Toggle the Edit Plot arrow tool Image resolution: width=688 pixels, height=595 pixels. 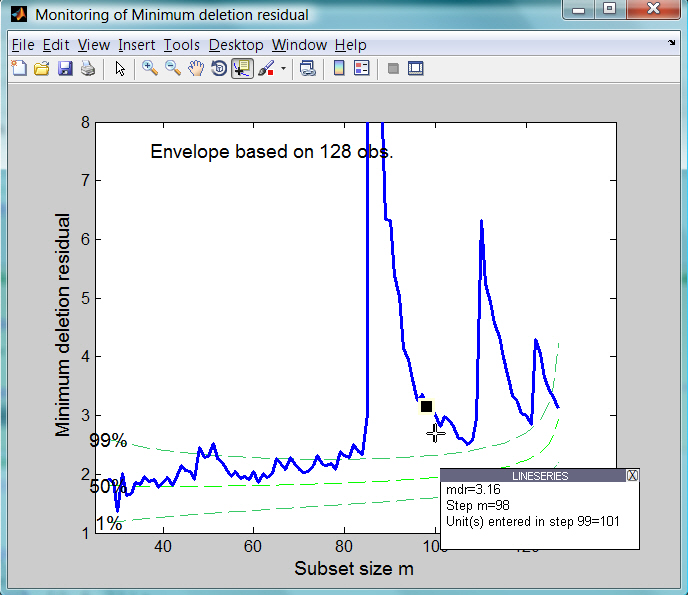120,69
